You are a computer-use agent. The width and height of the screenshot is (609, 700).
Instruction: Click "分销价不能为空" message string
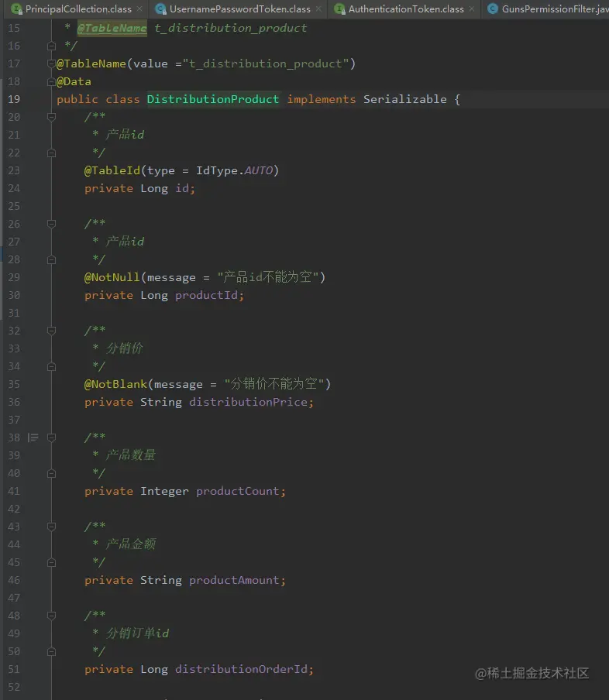(274, 384)
